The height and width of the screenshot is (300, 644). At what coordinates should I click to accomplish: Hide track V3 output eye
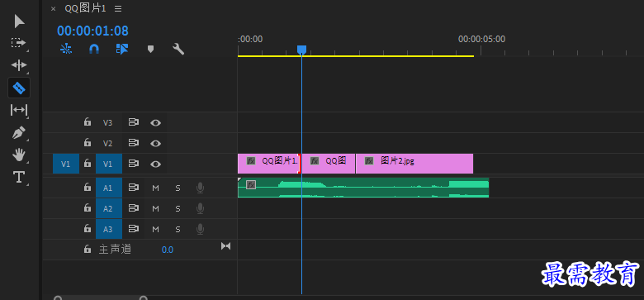156,122
